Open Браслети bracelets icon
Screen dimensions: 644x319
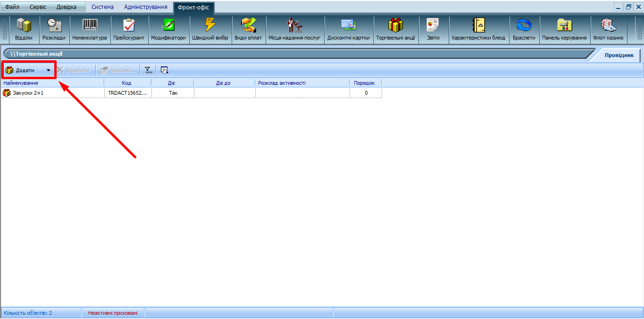(x=524, y=29)
